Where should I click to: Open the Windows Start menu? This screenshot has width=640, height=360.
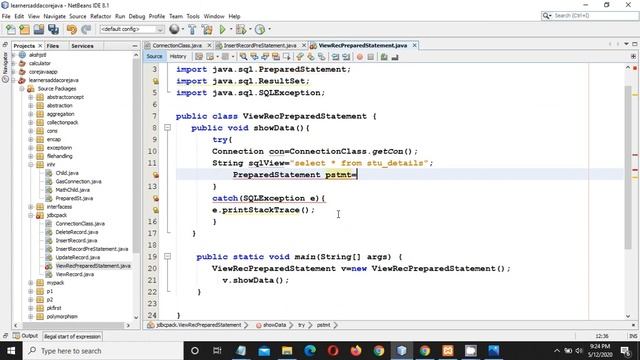coord(11,351)
